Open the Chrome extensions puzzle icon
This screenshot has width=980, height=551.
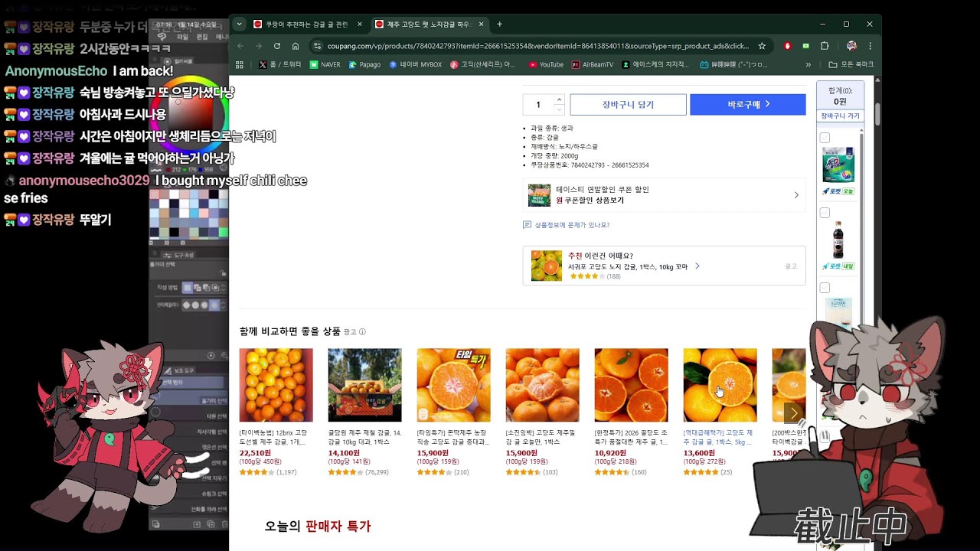825,46
